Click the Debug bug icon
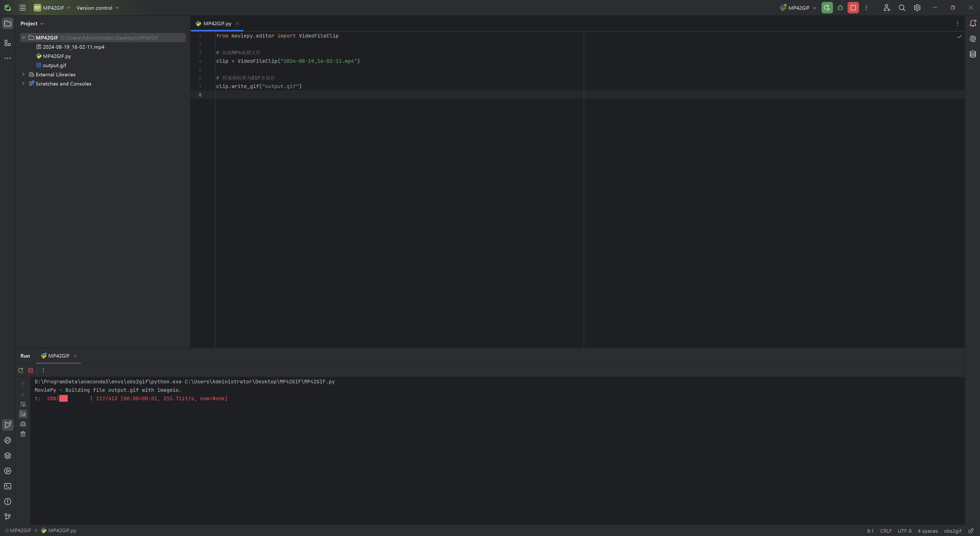 coord(840,8)
